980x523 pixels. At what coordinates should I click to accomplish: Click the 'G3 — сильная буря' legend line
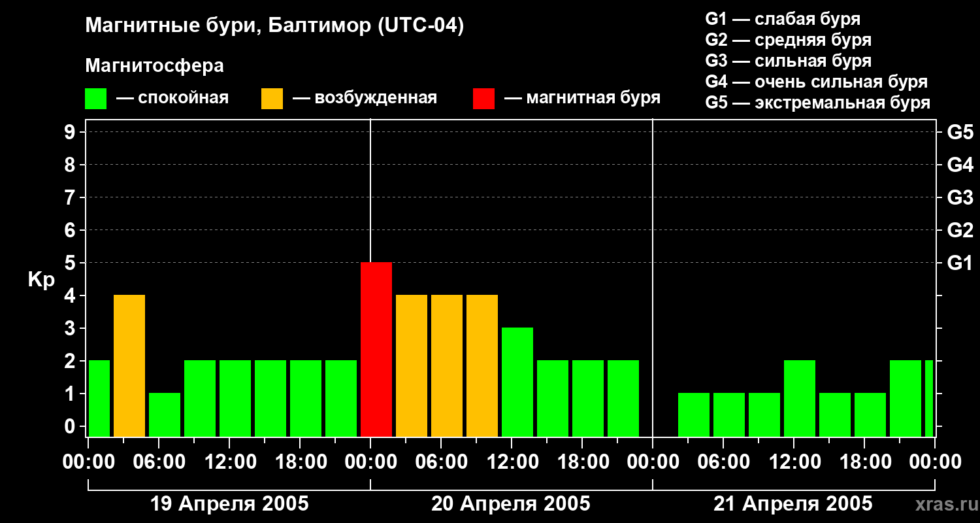[788, 61]
